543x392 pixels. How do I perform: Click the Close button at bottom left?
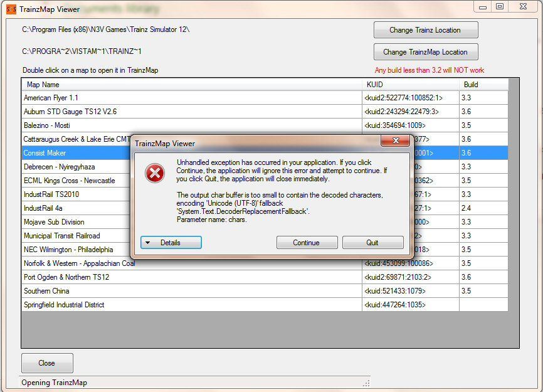(47, 363)
